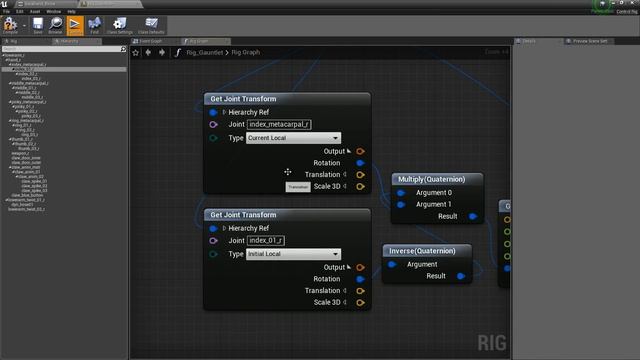
Task: Select ring_03_r in the hierarchy
Action: coord(29,135)
